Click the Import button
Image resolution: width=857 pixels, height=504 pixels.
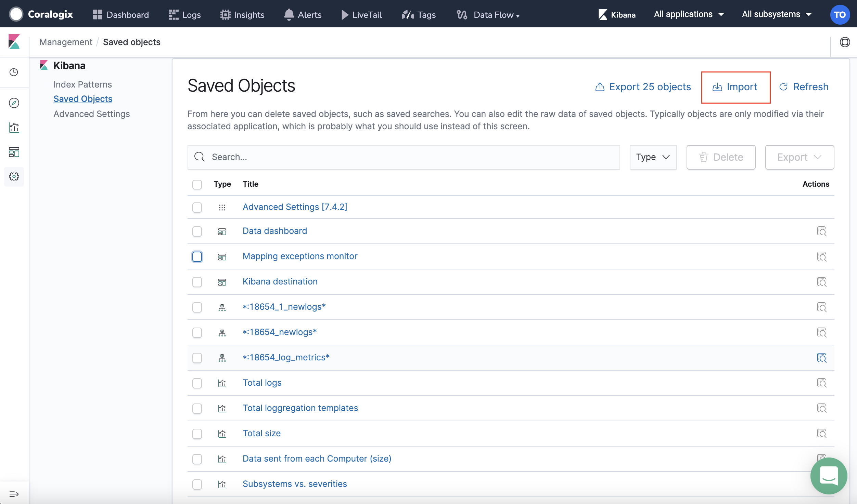(736, 87)
